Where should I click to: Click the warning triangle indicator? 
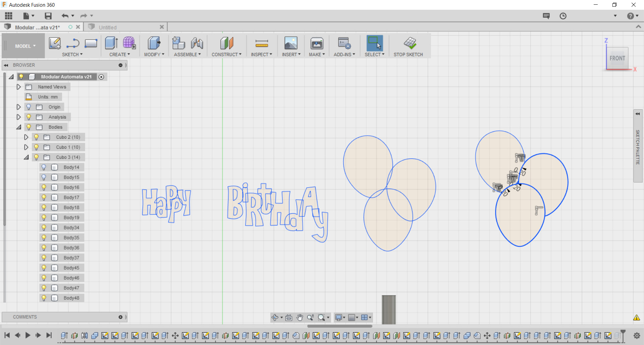click(637, 318)
